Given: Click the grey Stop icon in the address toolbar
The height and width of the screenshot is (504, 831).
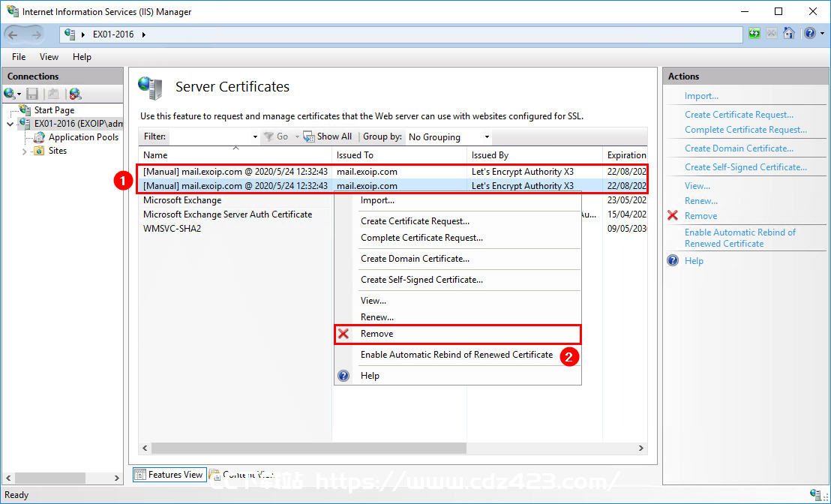Looking at the screenshot, I should point(772,34).
